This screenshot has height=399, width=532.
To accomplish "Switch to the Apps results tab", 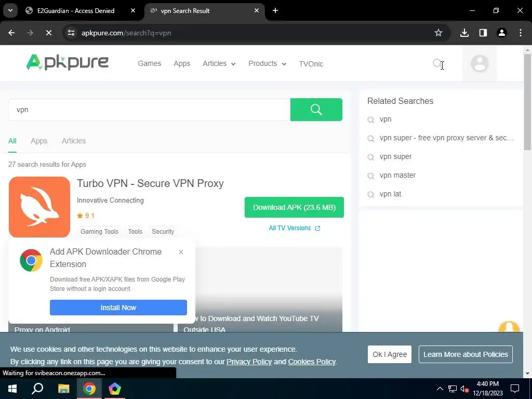I will 39,141.
